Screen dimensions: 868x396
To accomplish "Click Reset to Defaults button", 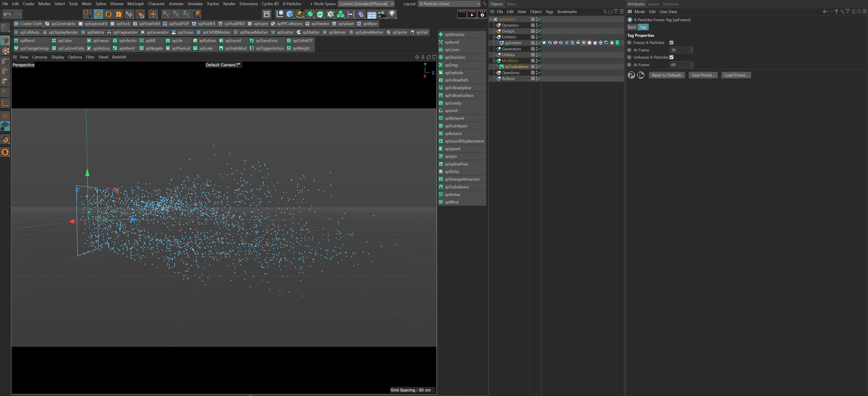I will [x=667, y=75].
